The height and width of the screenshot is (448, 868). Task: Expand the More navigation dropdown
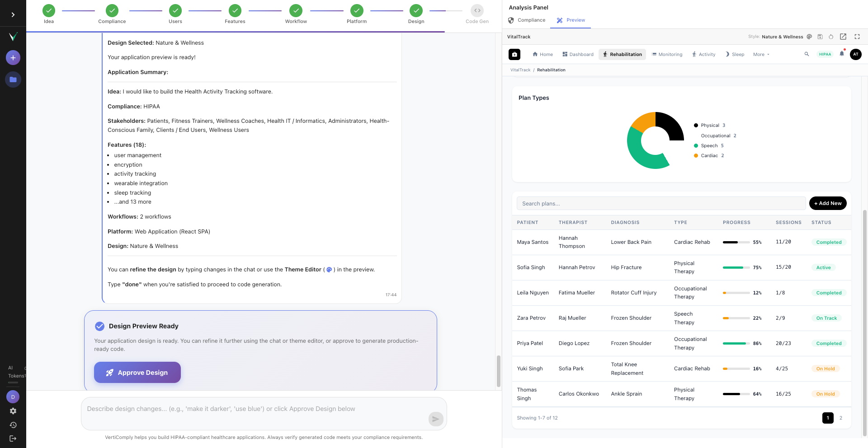click(761, 54)
